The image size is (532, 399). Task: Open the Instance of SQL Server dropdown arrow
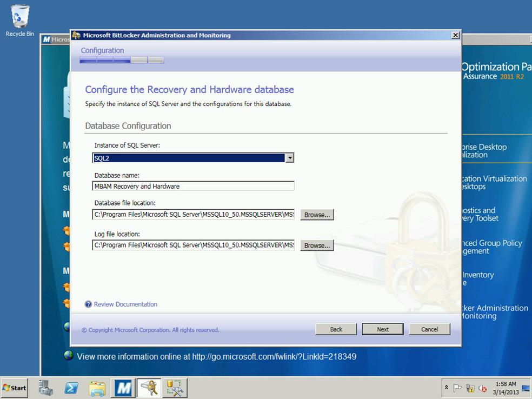pyautogui.click(x=289, y=158)
